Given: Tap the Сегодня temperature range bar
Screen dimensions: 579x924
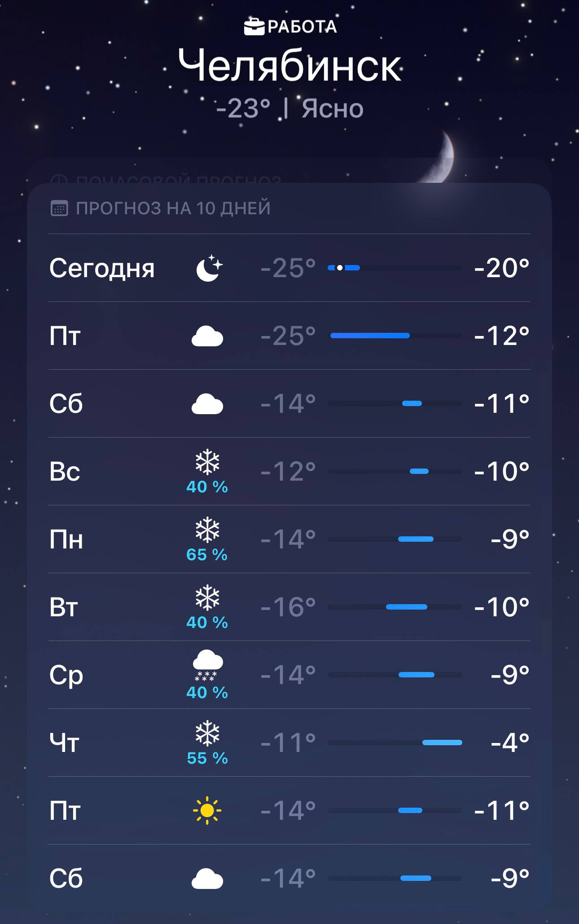Looking at the screenshot, I should pyautogui.click(x=395, y=268).
